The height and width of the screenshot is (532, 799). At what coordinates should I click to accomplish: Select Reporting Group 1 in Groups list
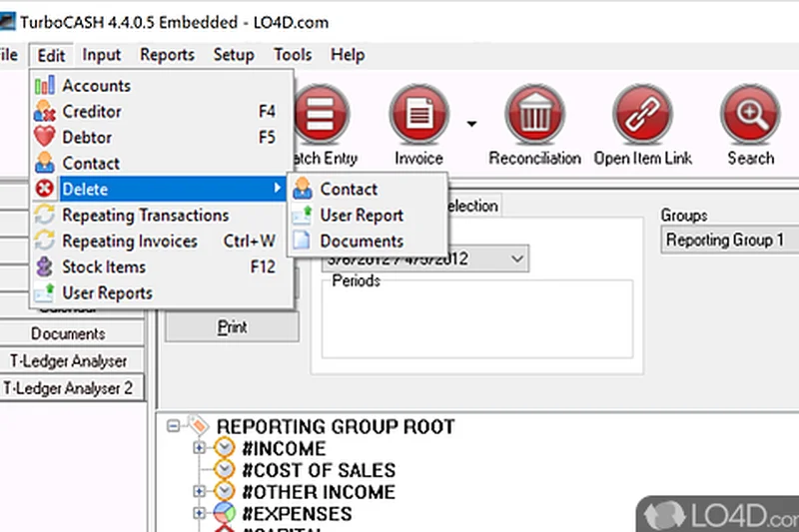tap(725, 241)
